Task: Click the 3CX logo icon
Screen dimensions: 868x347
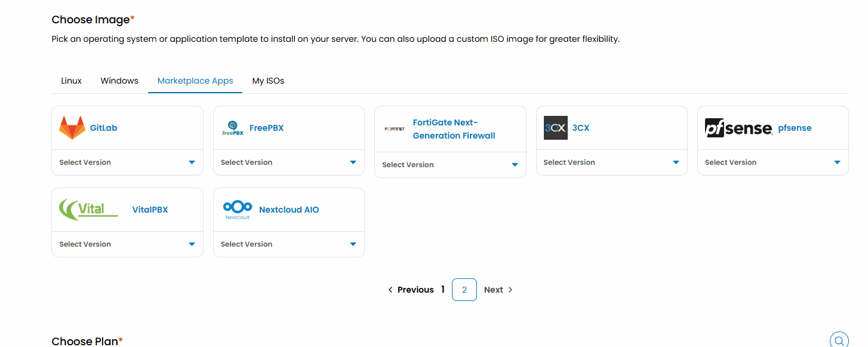Action: pyautogui.click(x=555, y=128)
